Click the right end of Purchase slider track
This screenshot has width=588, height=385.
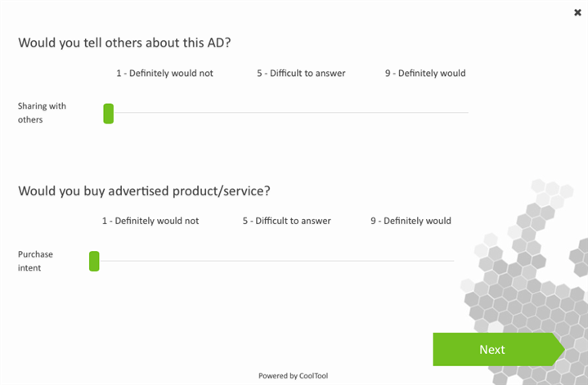[451, 261]
